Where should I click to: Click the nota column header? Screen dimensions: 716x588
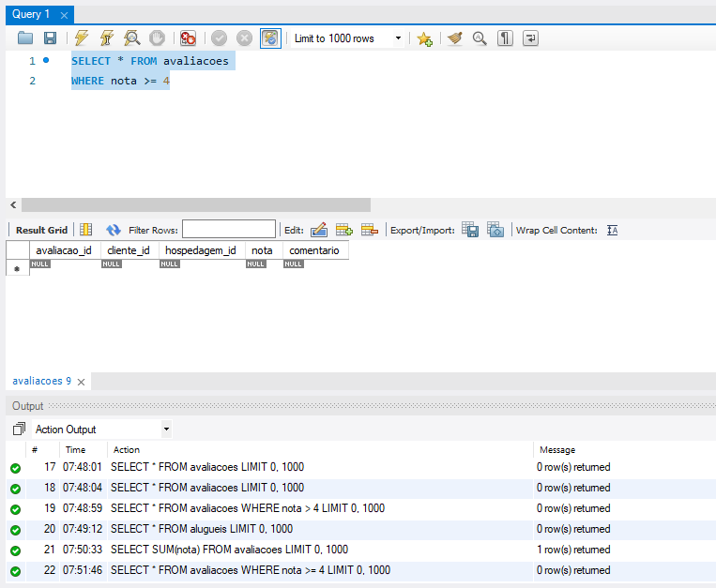(262, 250)
